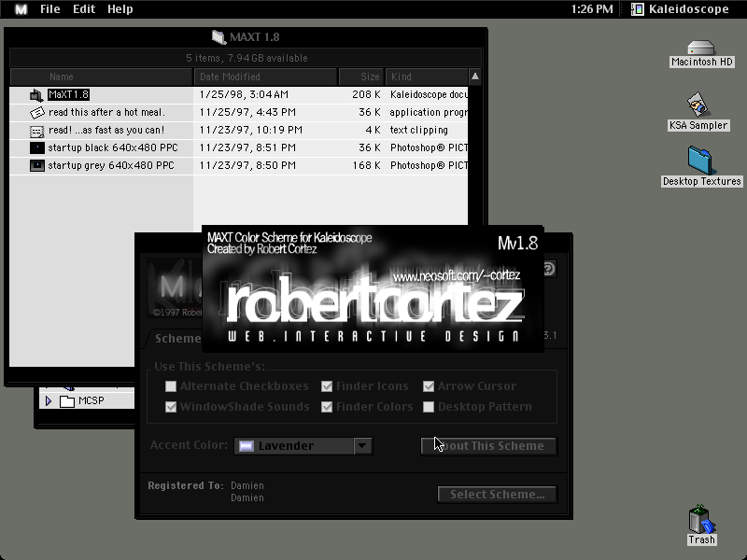Click the '4 K' size value
This screenshot has height=560, width=747.
pos(372,131)
